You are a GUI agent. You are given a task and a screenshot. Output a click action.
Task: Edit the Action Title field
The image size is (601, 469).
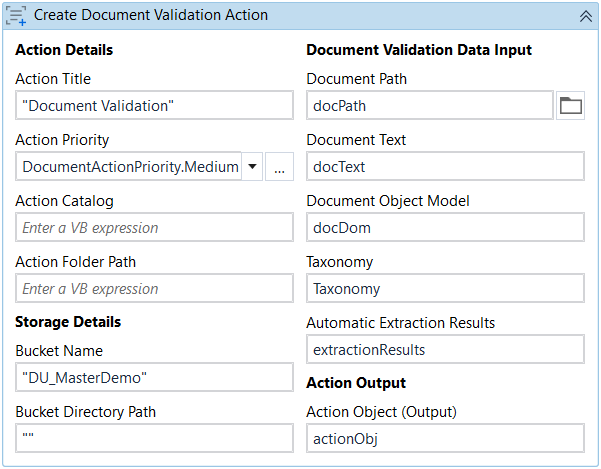pyautogui.click(x=154, y=106)
